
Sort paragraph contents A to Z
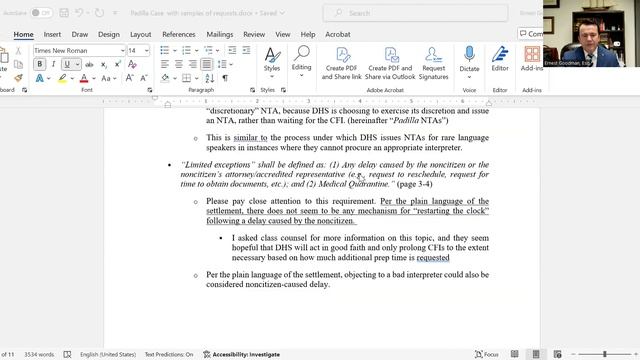[210, 78]
